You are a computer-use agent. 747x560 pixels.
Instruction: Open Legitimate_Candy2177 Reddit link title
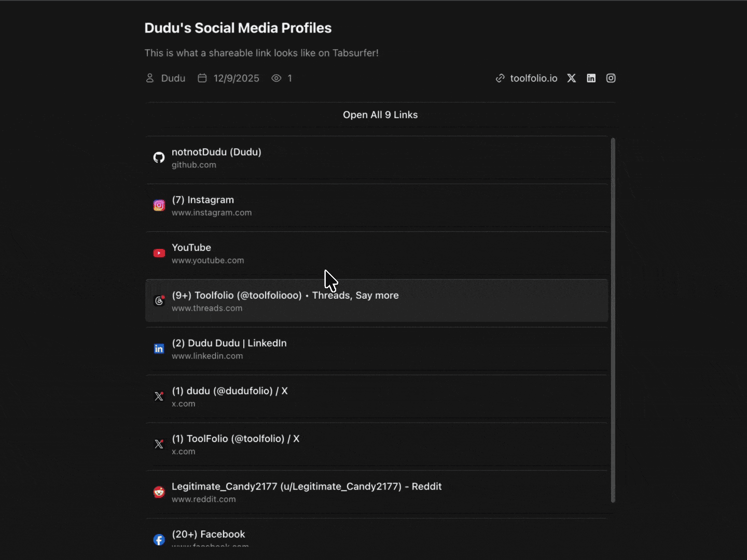[307, 486]
